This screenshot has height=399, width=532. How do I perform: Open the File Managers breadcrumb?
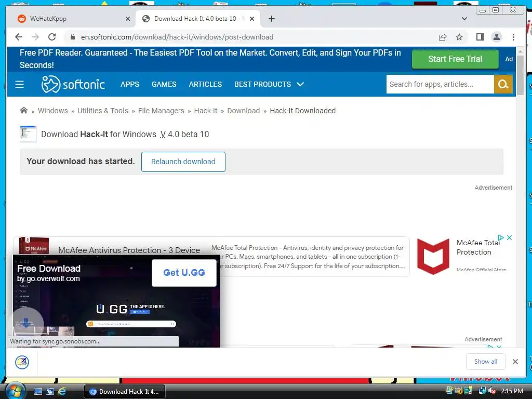(161, 111)
